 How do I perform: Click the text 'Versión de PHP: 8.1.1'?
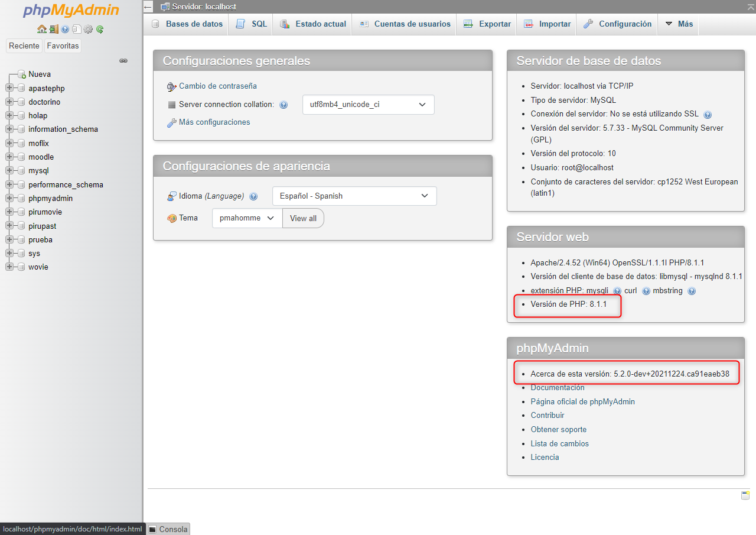[x=569, y=304]
